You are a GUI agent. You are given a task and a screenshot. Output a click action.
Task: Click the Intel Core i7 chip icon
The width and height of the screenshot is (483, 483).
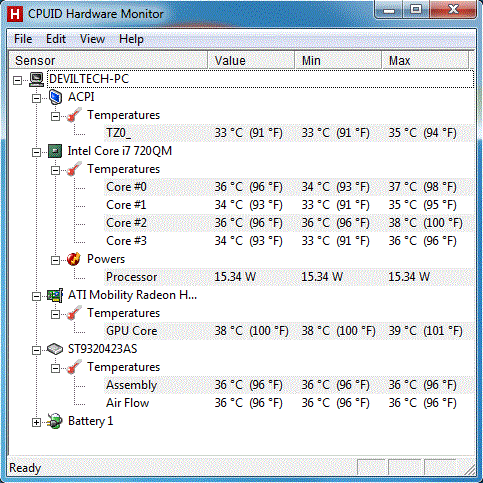(x=55, y=151)
